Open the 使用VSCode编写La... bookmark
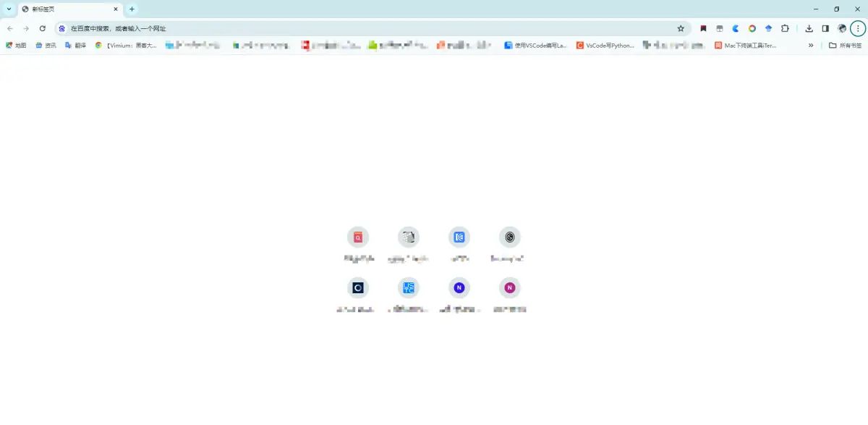868x425 pixels. pos(536,45)
